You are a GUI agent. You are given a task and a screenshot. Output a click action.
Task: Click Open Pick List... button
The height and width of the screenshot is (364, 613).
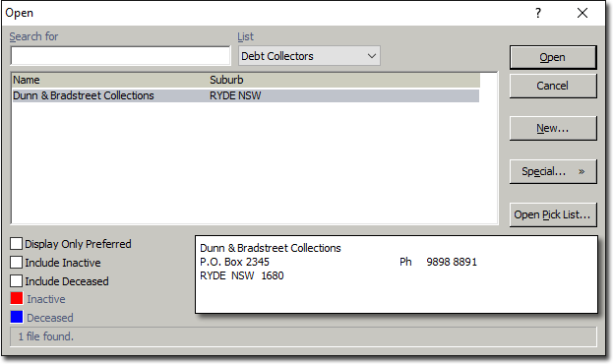(553, 214)
